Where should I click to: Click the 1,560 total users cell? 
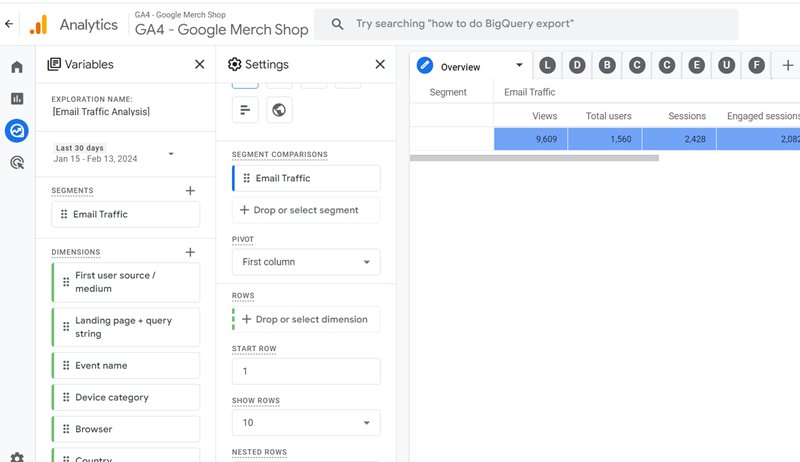605,139
